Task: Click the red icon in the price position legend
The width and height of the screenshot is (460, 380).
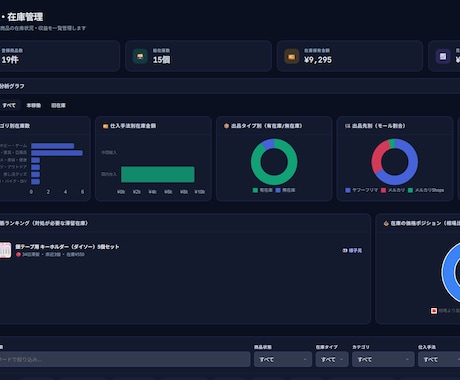Action: (434, 311)
